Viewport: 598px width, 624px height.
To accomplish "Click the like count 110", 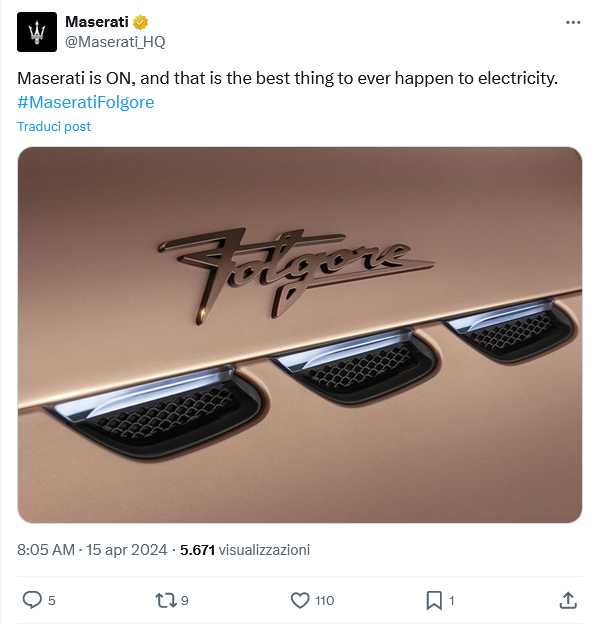I will [x=324, y=601].
